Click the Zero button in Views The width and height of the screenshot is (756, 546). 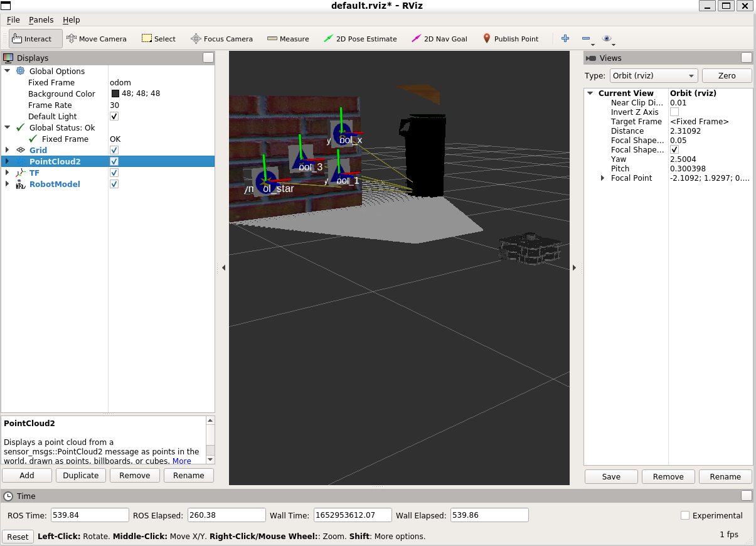(726, 75)
